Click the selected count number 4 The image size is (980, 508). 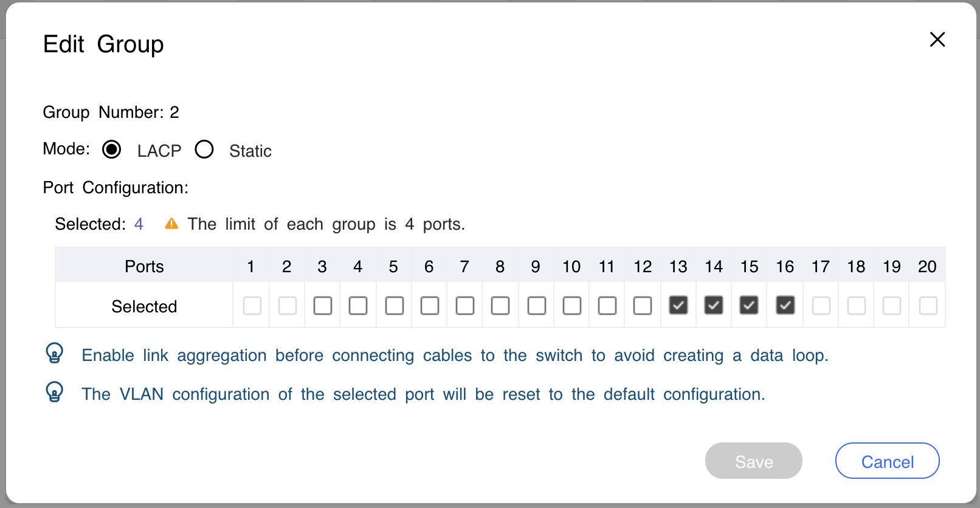point(139,224)
